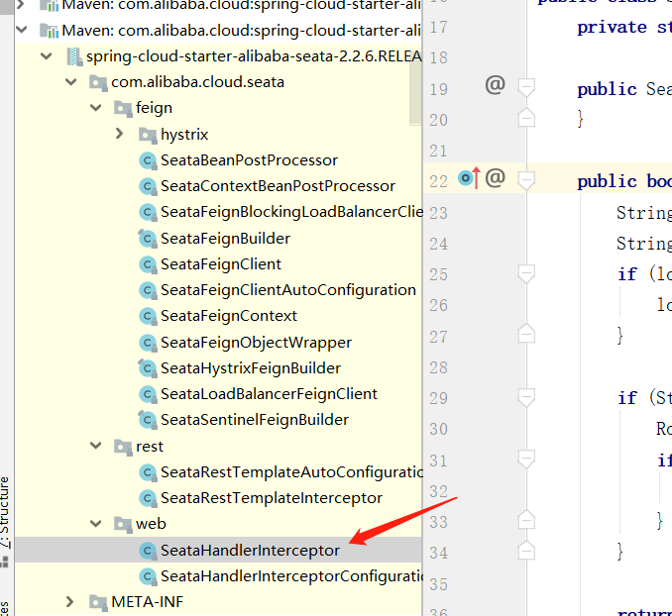This screenshot has height=616, width=672.
Task: Click the SeataHandlerInterceptor class icon
Action: 148,551
